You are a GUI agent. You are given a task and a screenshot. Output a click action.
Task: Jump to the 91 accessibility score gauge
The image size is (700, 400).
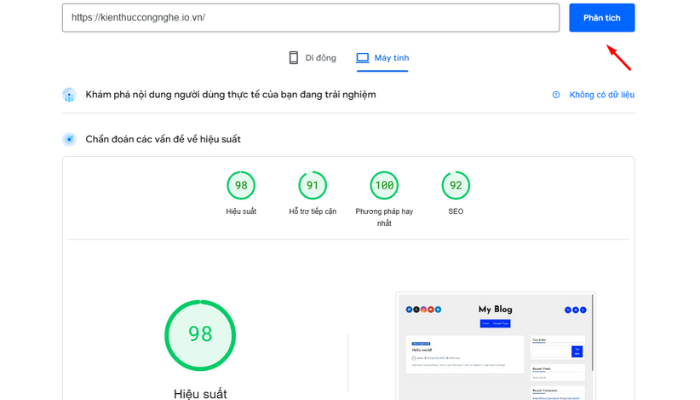pos(313,185)
